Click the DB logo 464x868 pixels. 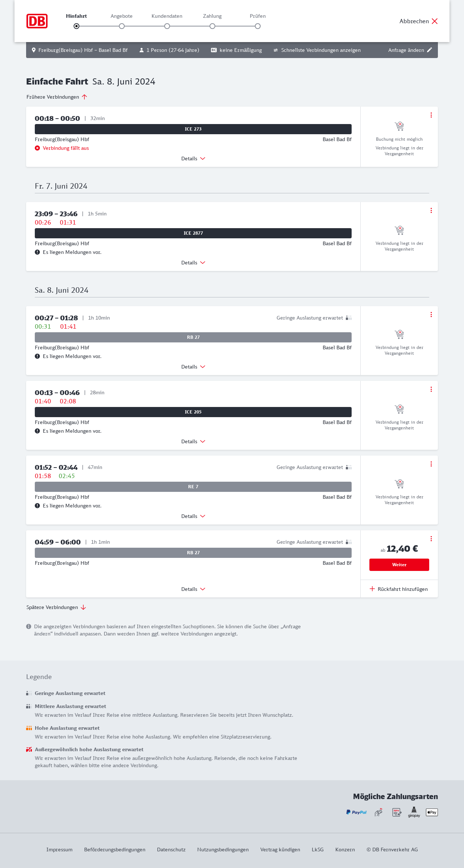(x=37, y=21)
